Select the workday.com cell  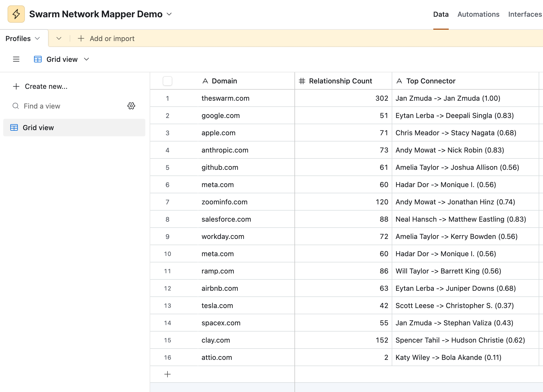(x=246, y=236)
